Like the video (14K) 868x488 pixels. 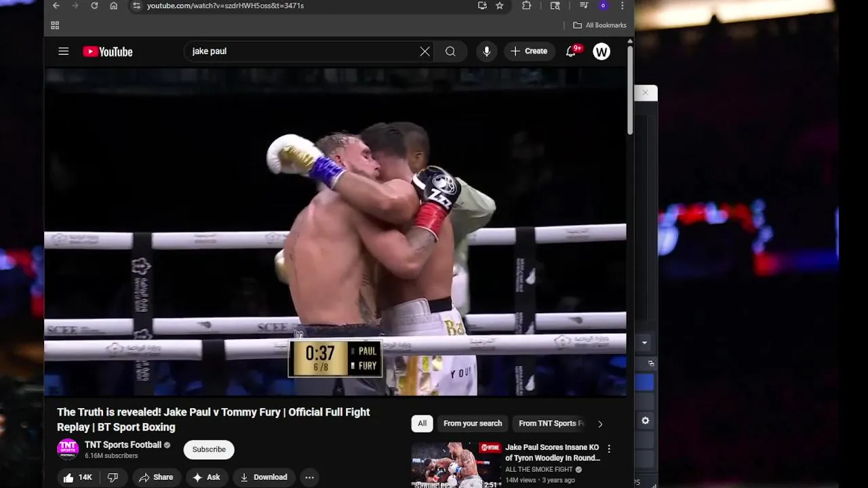click(x=77, y=477)
